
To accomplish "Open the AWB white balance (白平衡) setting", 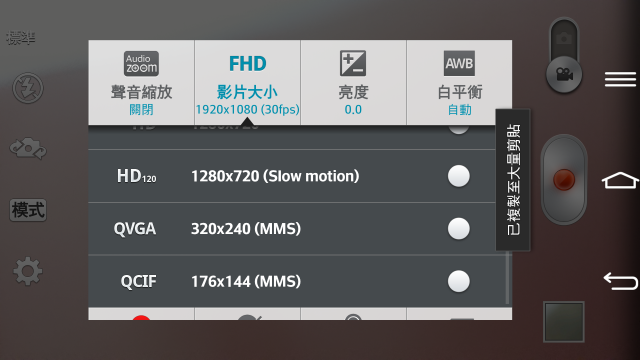I will tap(459, 82).
